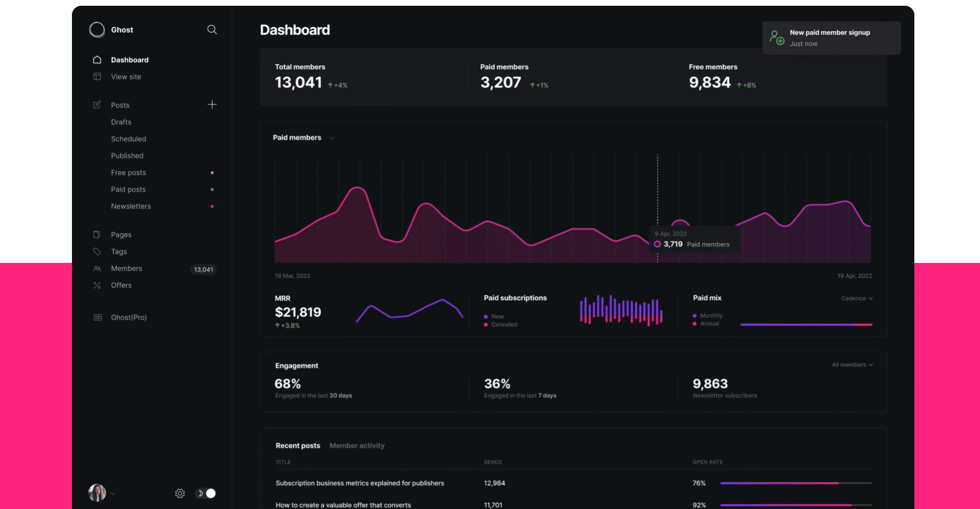The image size is (980, 509).
Task: Go to Dashboard in sidebar
Action: point(130,60)
